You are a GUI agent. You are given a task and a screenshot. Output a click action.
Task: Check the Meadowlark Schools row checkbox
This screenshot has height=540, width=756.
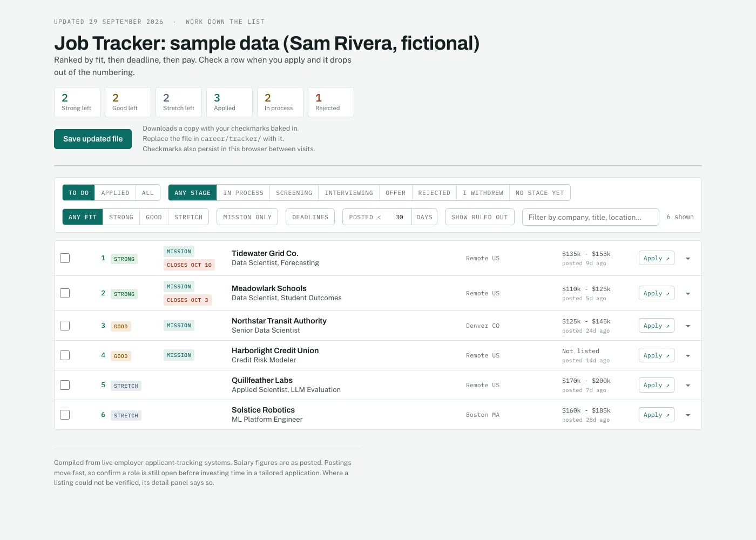pyautogui.click(x=65, y=293)
